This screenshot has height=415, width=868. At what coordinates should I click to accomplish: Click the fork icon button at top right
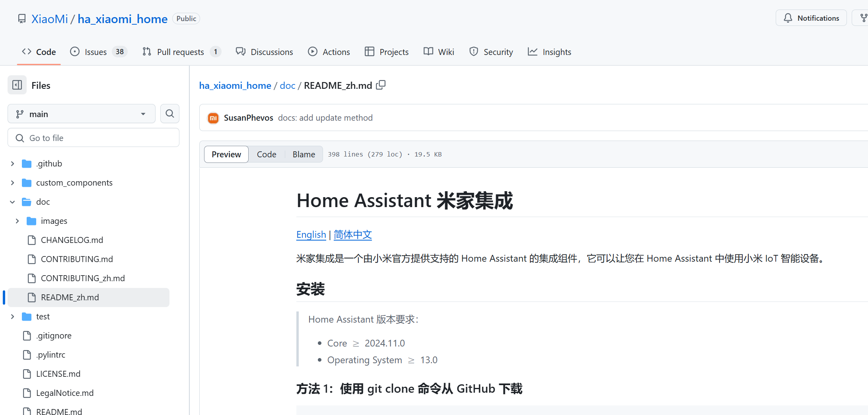click(x=863, y=18)
